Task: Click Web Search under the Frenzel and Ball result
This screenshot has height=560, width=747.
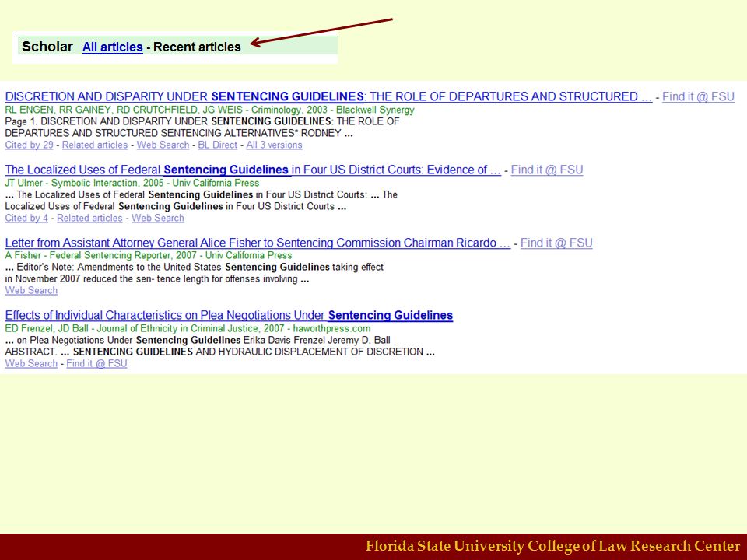Action: 31,363
